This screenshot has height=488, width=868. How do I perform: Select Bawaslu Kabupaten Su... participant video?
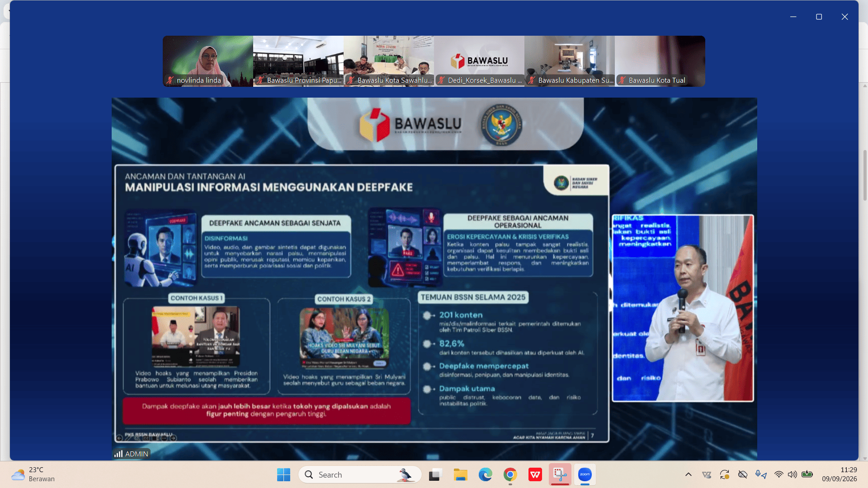[x=570, y=61]
